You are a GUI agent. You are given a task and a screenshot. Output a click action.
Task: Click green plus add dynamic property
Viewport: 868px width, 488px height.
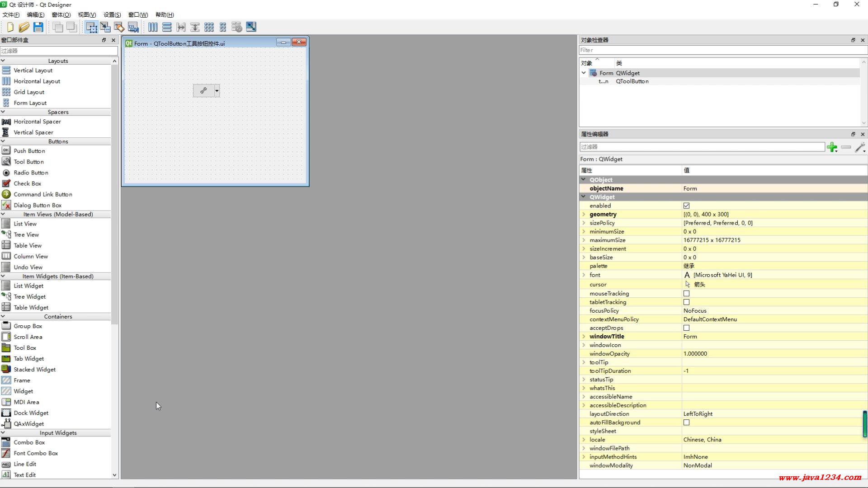pyautogui.click(x=831, y=147)
